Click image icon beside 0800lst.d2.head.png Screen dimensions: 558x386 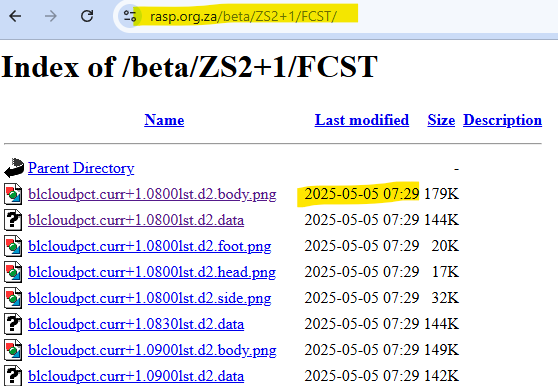[13, 272]
